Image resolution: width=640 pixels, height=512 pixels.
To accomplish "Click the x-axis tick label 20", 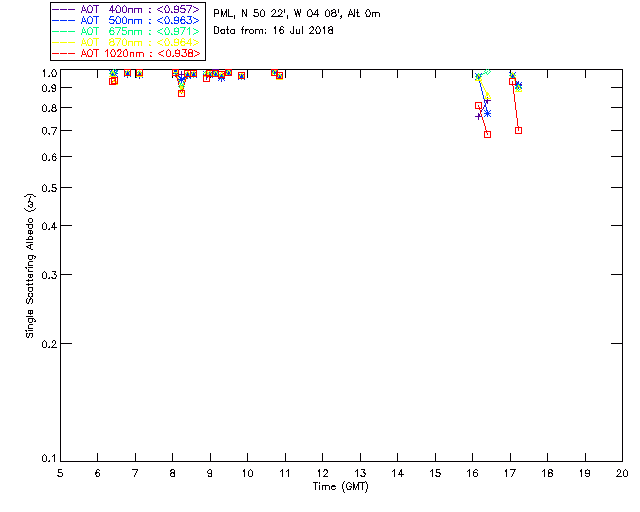I will click(x=622, y=474).
